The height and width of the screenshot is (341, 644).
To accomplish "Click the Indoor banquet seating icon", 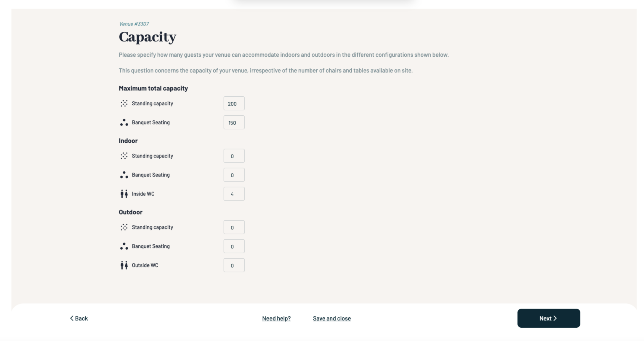I will 124,175.
